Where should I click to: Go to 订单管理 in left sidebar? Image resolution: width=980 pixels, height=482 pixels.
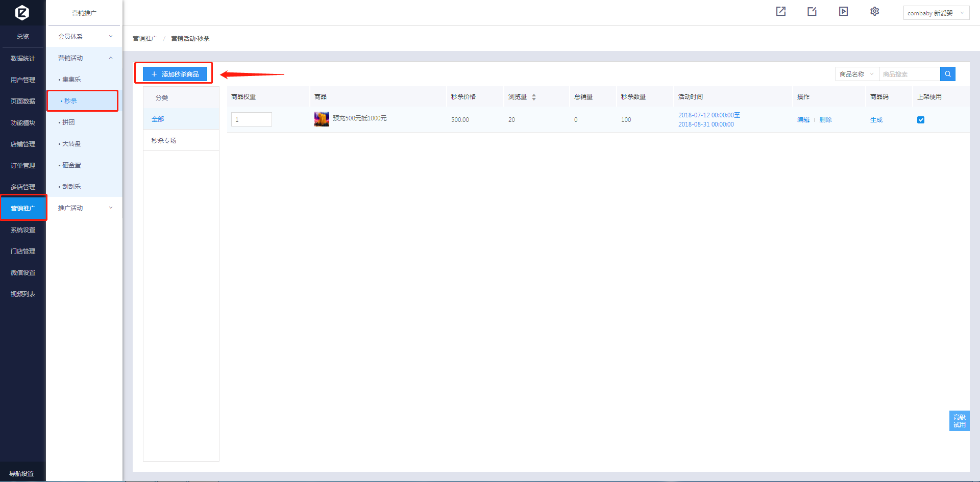(23, 166)
